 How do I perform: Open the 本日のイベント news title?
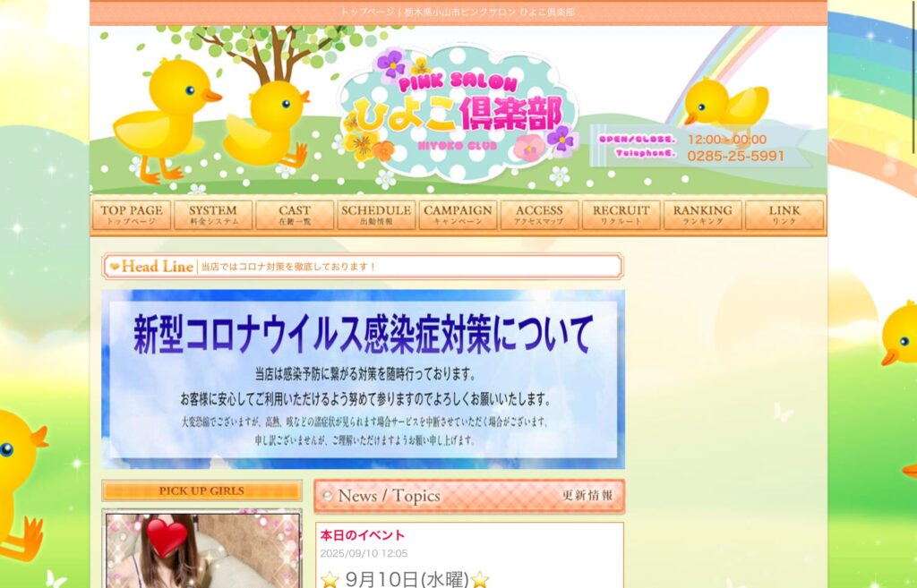point(363,535)
